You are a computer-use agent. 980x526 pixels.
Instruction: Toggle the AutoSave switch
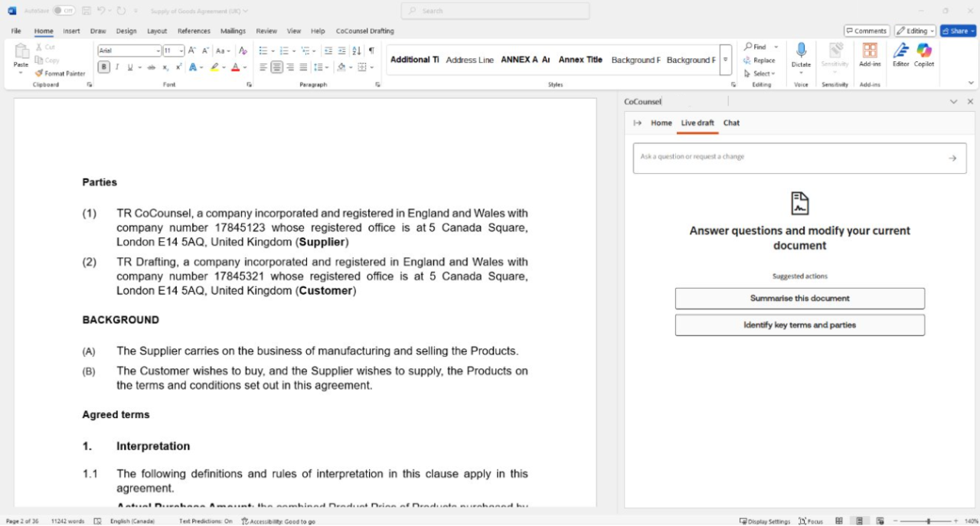(x=64, y=11)
